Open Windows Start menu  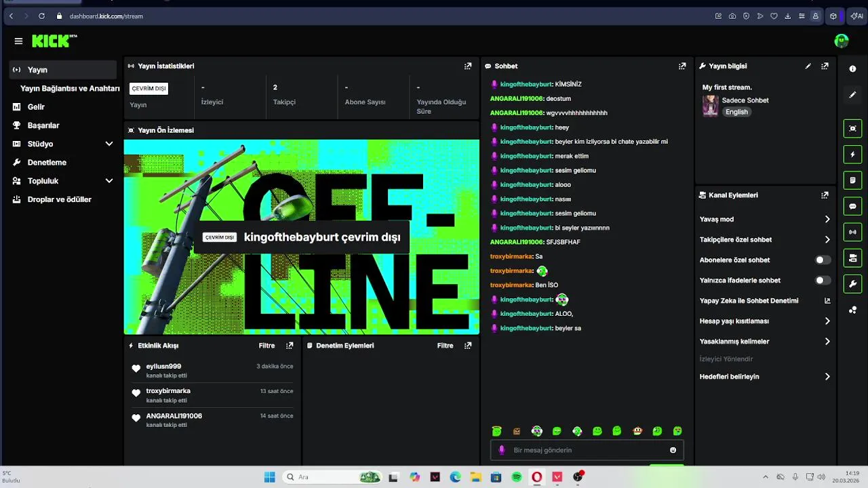[269, 477]
